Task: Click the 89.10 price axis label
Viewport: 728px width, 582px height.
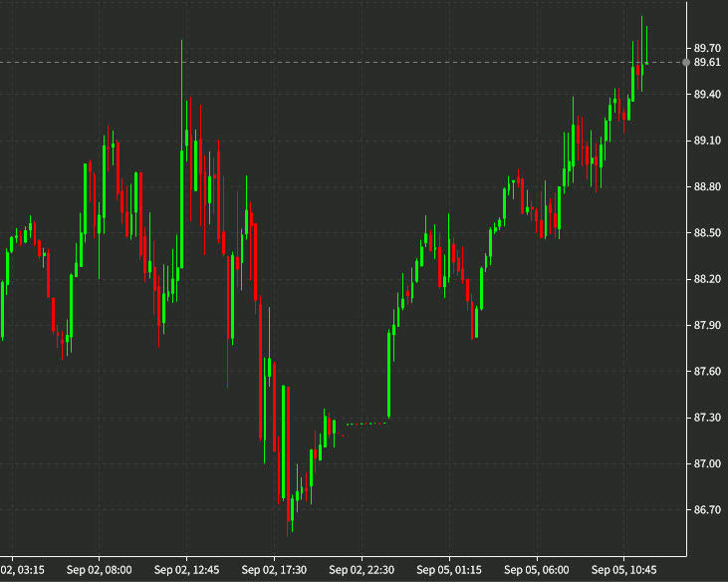Action: tap(707, 141)
